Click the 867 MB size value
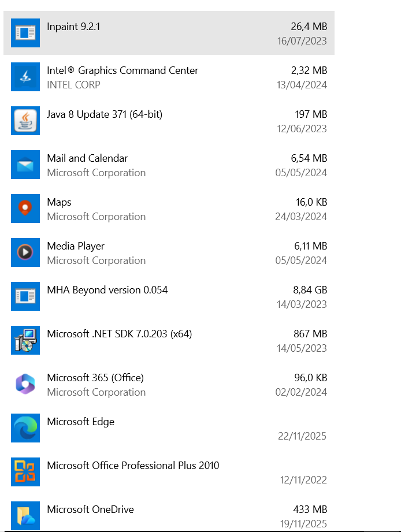Screen dimensions: 401x532 click(310, 334)
